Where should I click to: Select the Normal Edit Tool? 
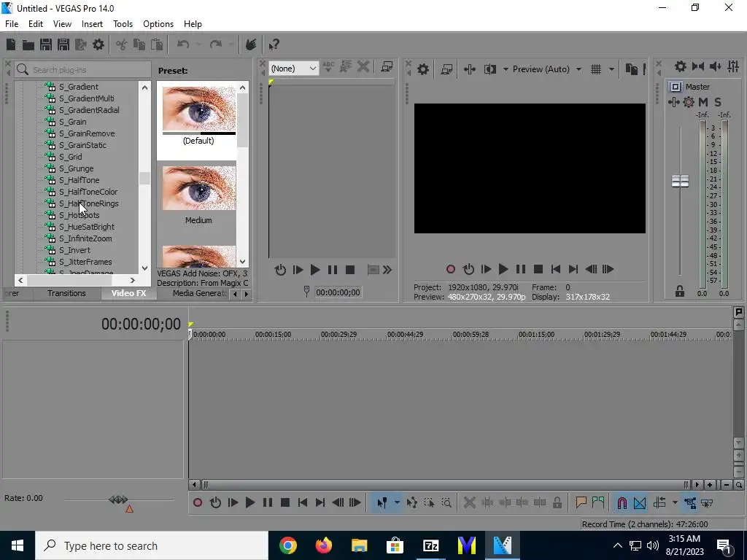coord(382,503)
